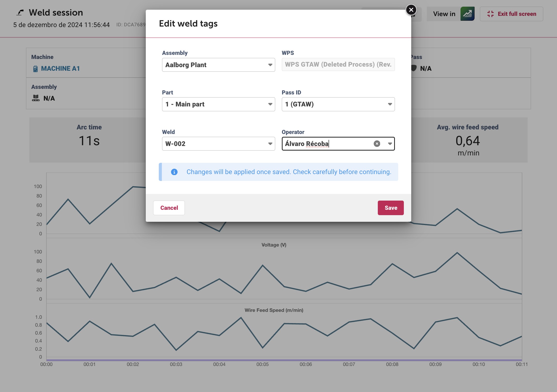Click the blue info icon in notice

pyautogui.click(x=174, y=172)
